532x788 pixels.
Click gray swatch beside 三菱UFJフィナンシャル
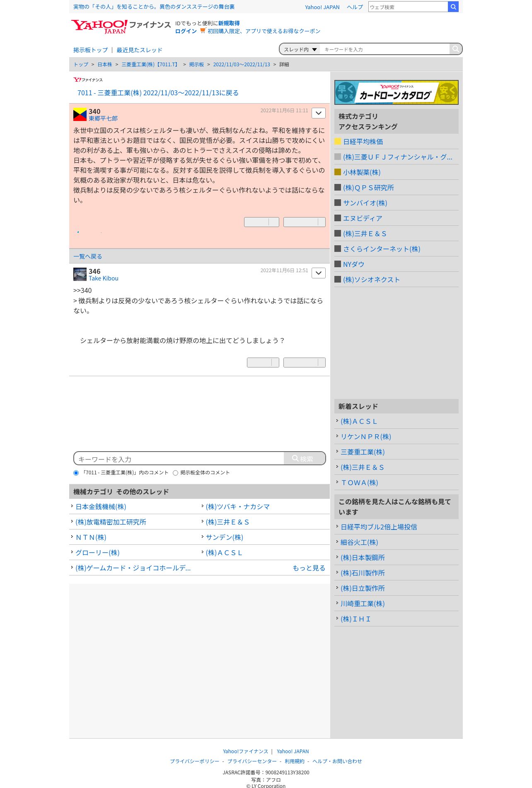pyautogui.click(x=338, y=157)
